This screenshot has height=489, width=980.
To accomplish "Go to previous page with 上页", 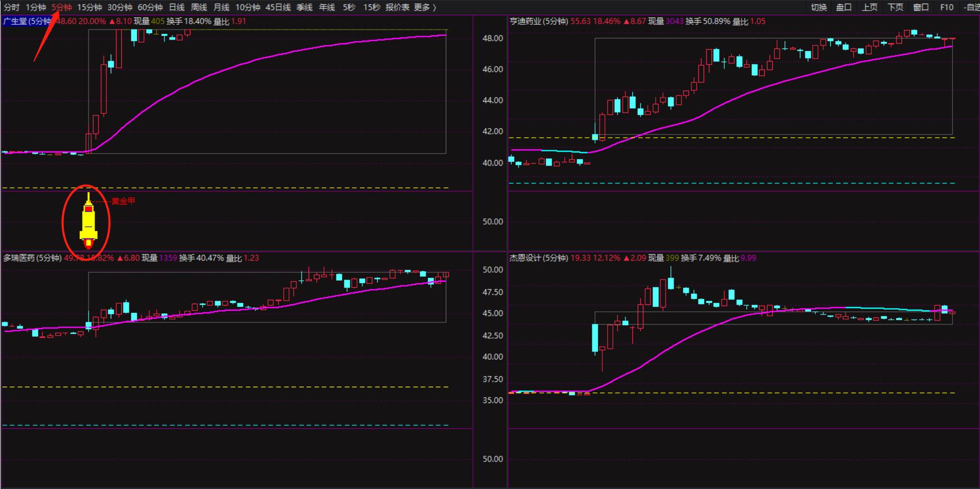I will click(870, 7).
